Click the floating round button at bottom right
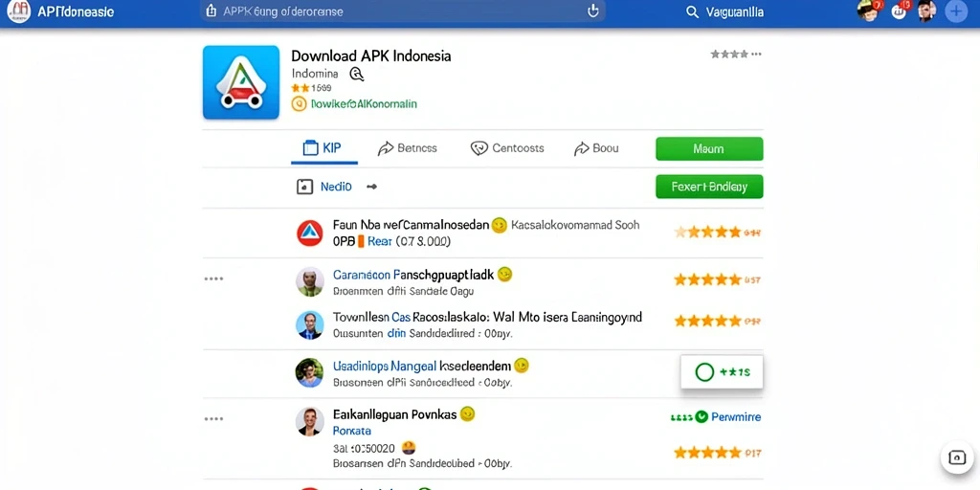This screenshot has height=490, width=980. click(957, 458)
